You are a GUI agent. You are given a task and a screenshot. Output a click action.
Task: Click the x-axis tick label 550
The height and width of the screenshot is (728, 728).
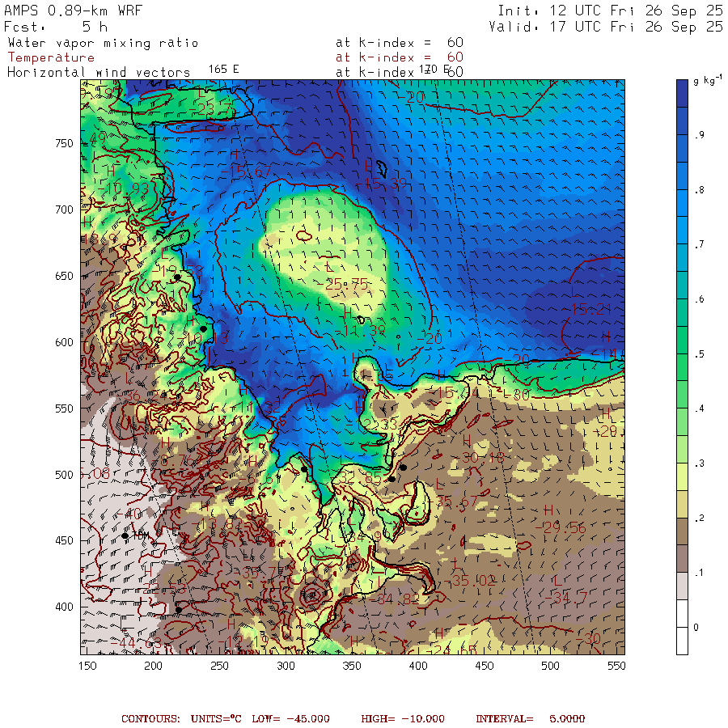[x=616, y=666]
